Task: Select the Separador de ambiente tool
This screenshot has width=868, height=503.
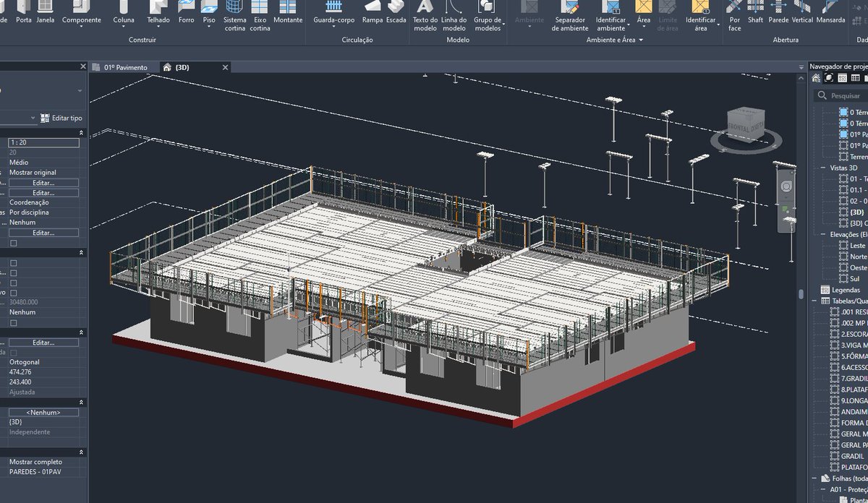Action: 571,14
